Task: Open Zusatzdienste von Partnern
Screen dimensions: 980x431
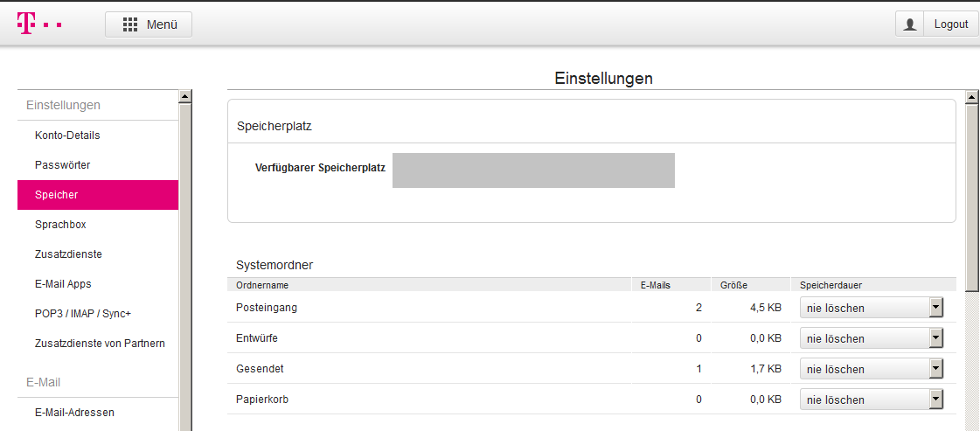Action: coord(100,344)
